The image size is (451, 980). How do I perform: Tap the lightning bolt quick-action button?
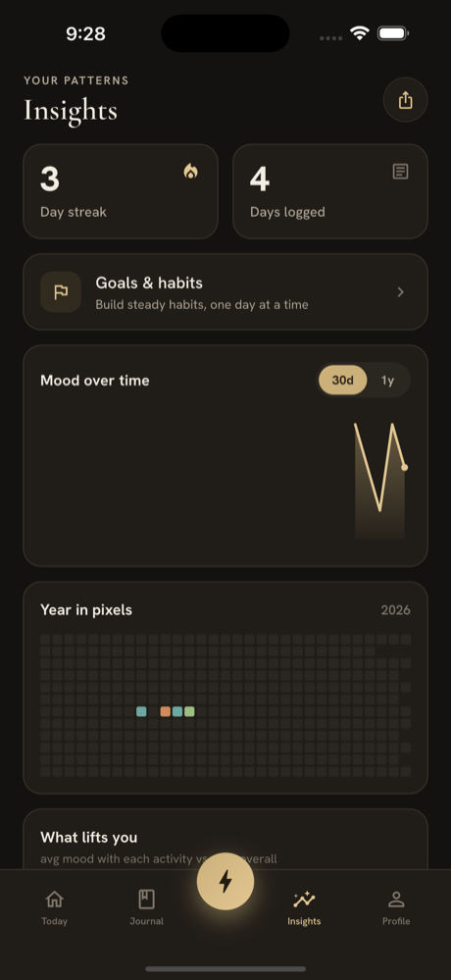click(x=225, y=881)
